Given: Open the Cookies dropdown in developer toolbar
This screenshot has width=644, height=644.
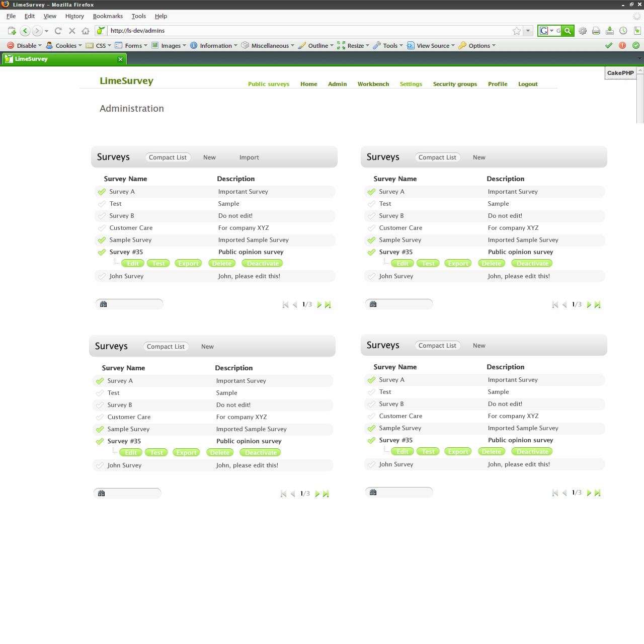Looking at the screenshot, I should pyautogui.click(x=64, y=45).
